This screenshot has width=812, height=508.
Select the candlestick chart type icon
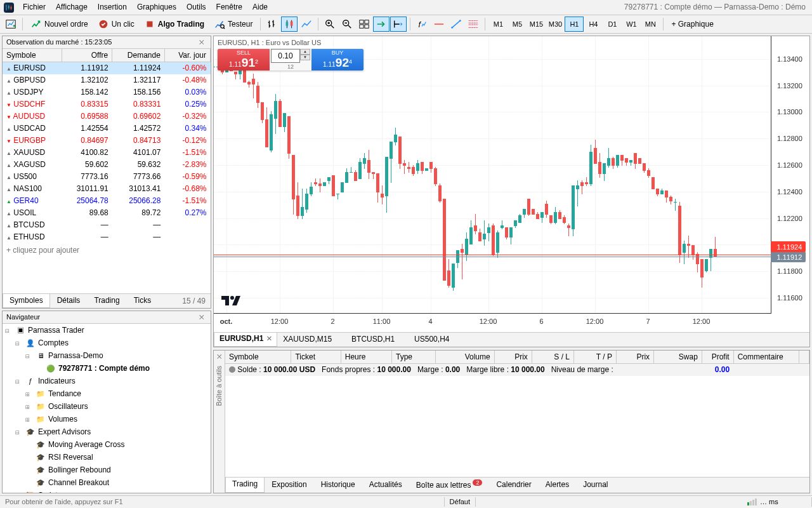point(289,24)
